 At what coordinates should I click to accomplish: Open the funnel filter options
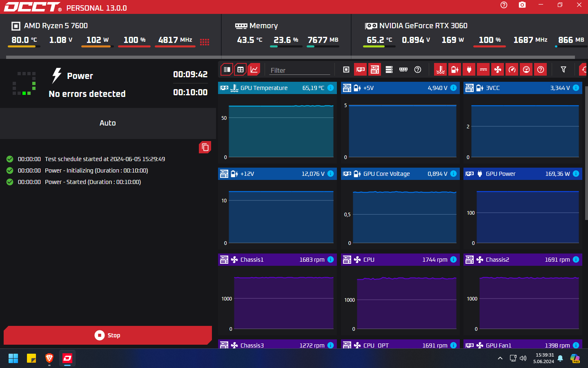(563, 70)
